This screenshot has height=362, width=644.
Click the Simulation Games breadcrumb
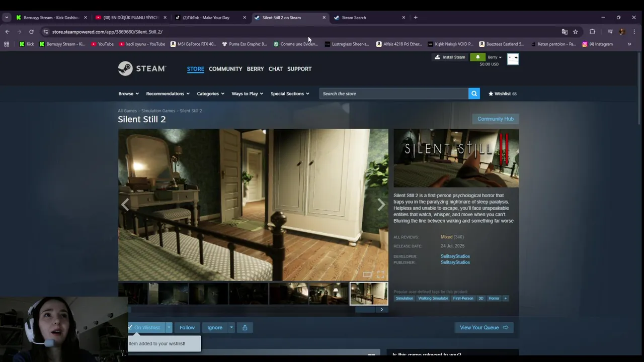158,111
